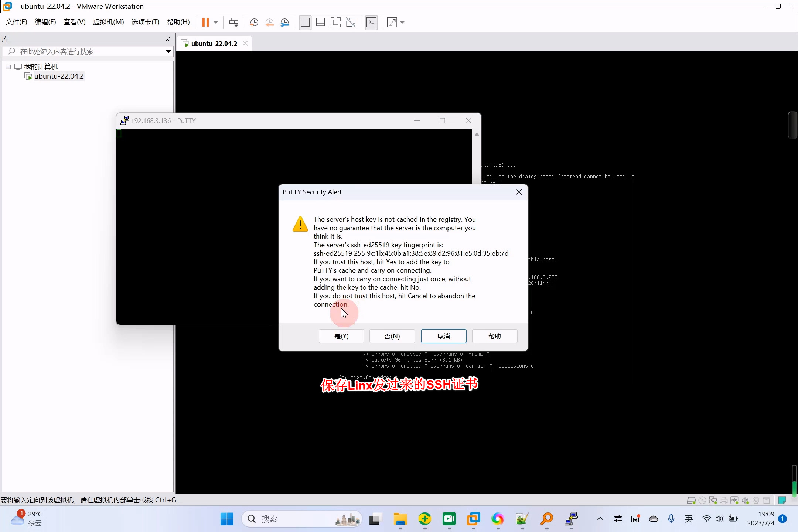Click 取消 to abandon the connection

coord(444,336)
